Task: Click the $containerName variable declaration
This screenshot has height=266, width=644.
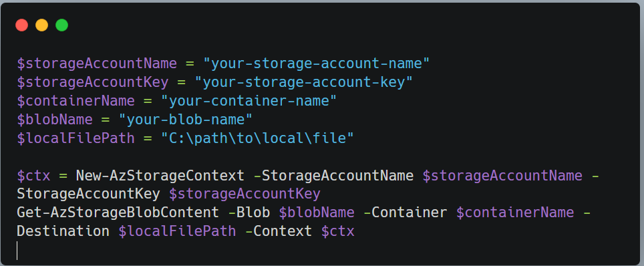Action: [x=76, y=101]
